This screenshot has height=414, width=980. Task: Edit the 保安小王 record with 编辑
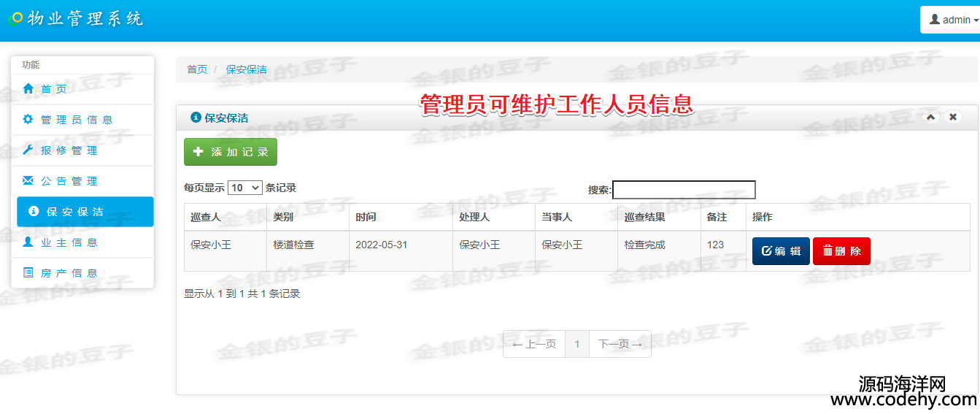point(780,251)
